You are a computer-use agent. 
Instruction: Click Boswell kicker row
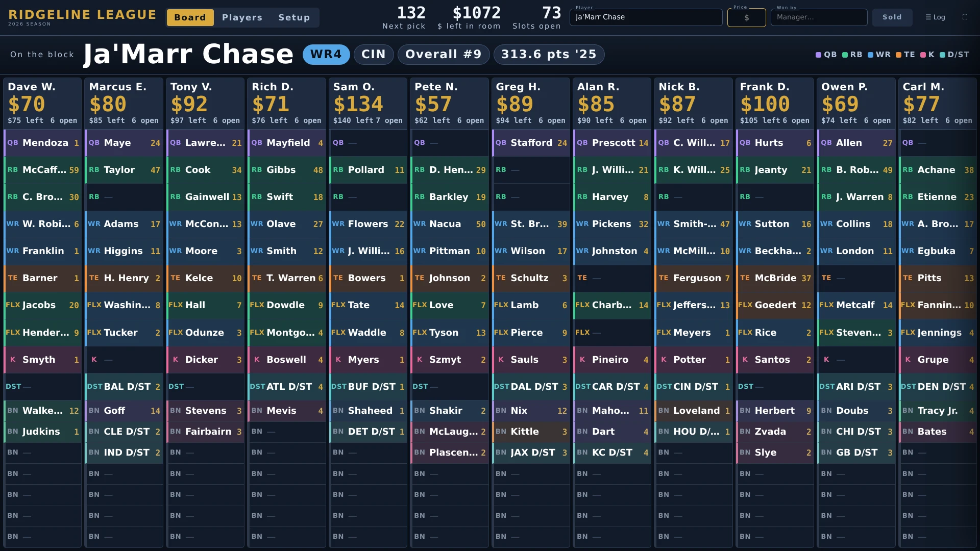[x=287, y=360]
